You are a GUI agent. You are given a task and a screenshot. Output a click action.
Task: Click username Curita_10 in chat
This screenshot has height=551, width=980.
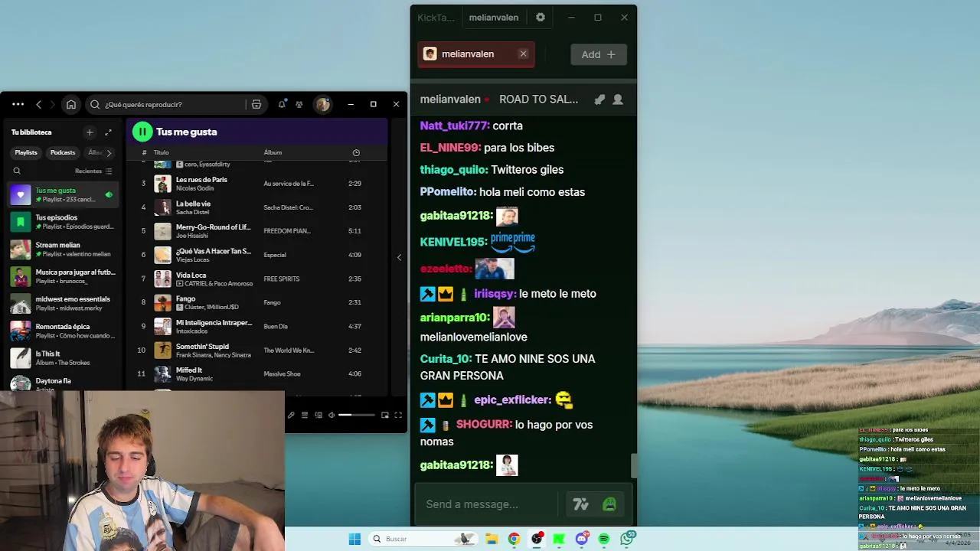click(x=445, y=359)
